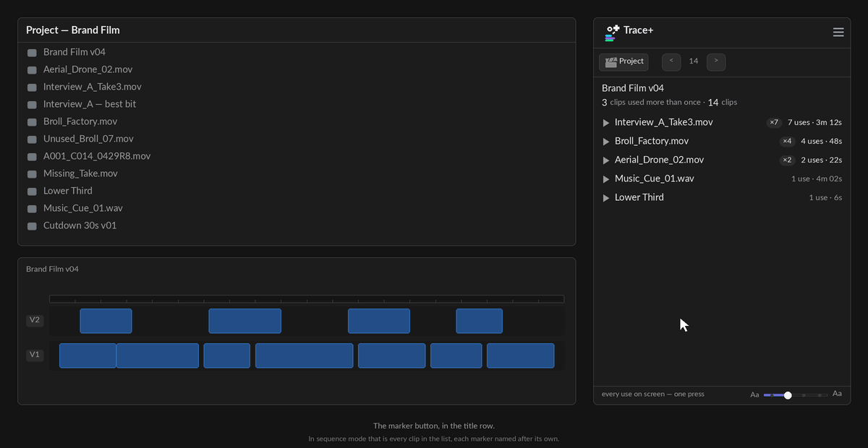
Task: Click the ×4 badge
Action: [x=788, y=142]
